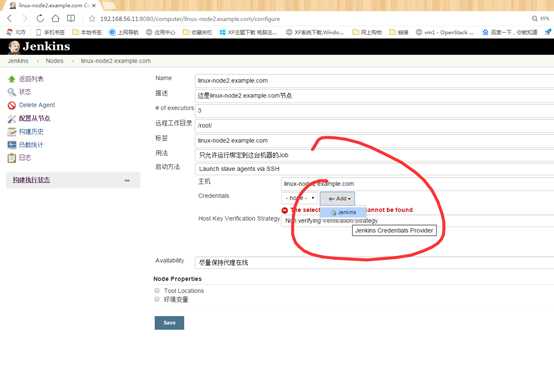554x379 pixels.
Task: Collapse the build executor status panel
Action: [127, 180]
